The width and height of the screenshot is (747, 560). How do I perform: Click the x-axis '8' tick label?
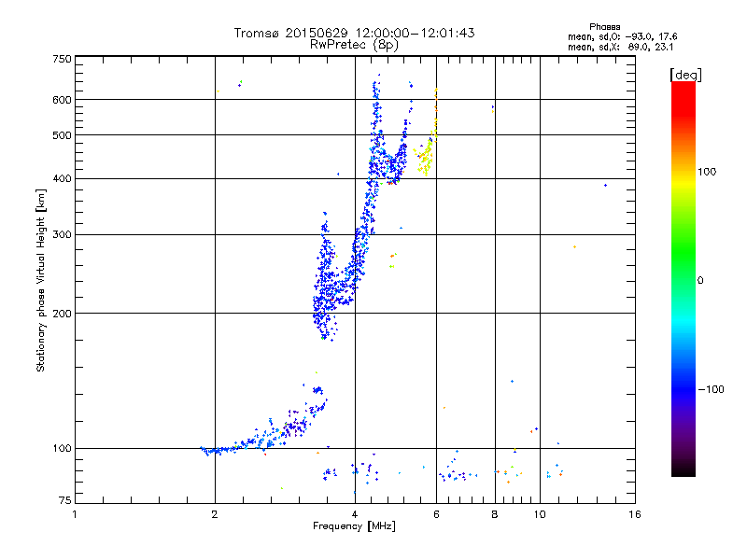click(495, 514)
